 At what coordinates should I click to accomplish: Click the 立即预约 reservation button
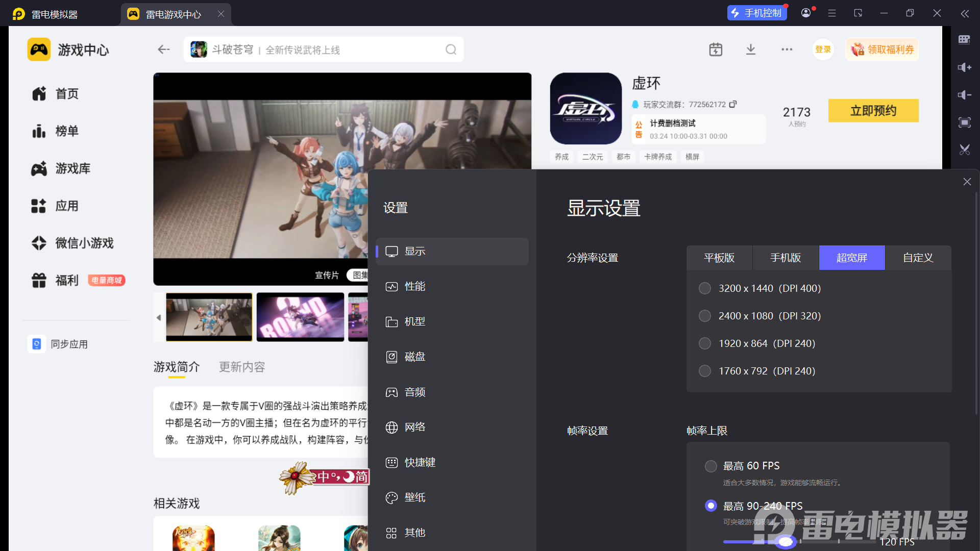pos(873,111)
